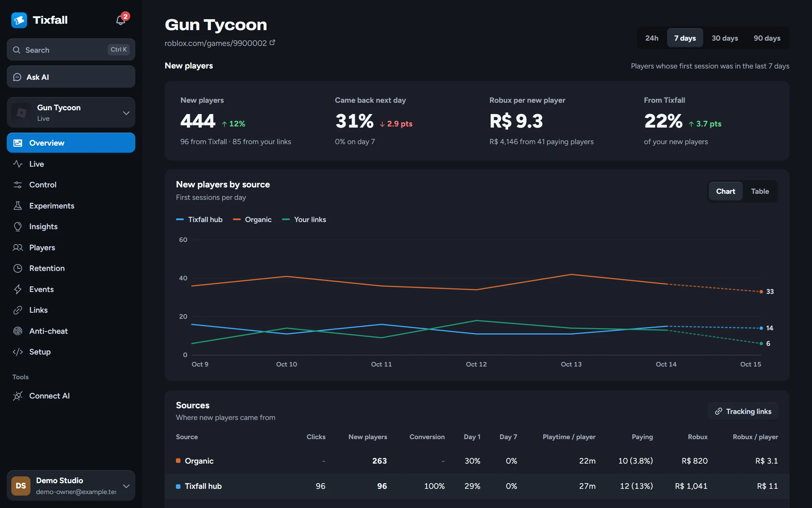Click the external link icon beside game URL
Viewport: 812px width, 508px height.
coord(273,43)
